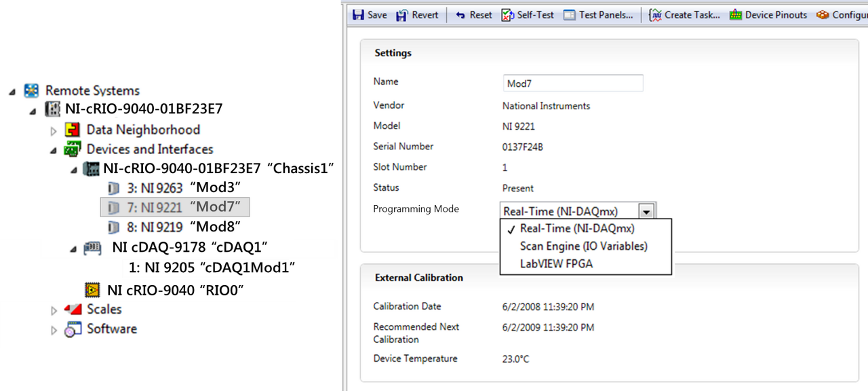Click the cDAQ-9178 chassis icon
Viewport: 868px width, 391px height.
pyautogui.click(x=93, y=248)
